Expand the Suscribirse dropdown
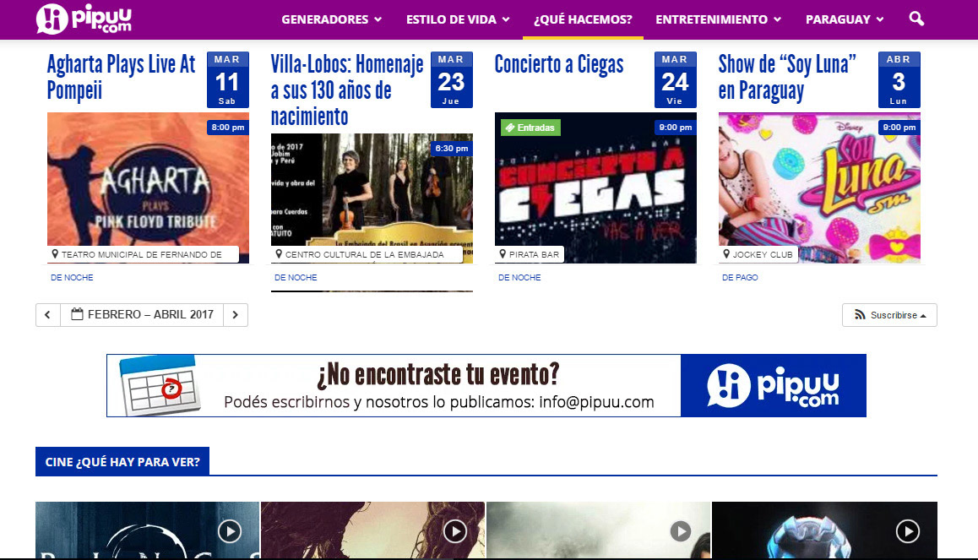978x560 pixels. 889,315
